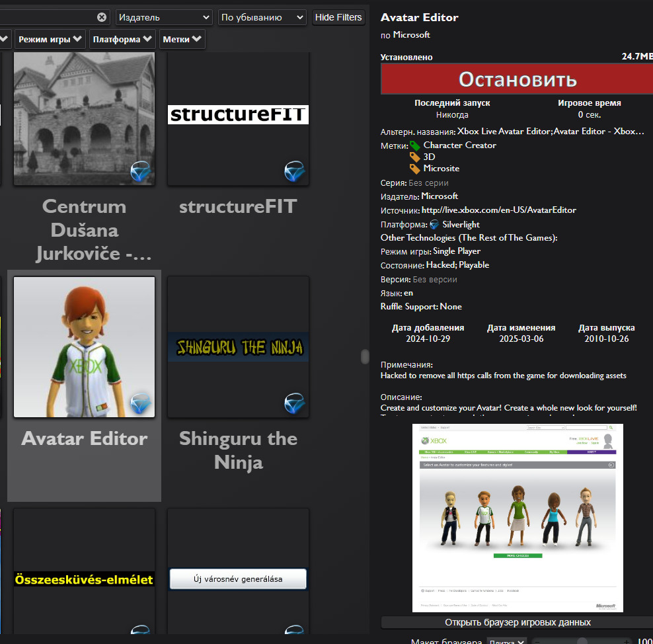
Task: Click the Silverlight platform name
Action: (461, 225)
